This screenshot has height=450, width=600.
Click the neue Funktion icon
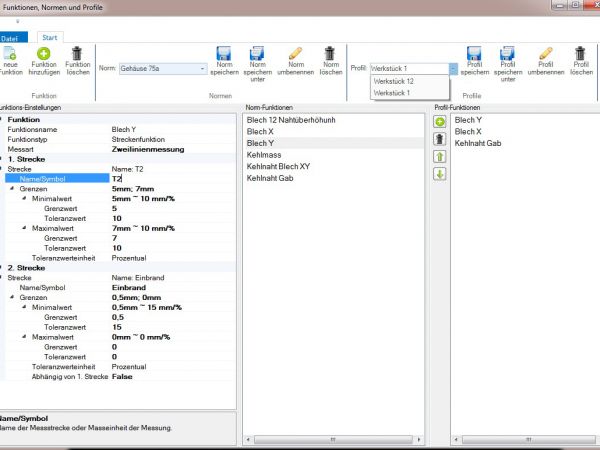click(10, 54)
